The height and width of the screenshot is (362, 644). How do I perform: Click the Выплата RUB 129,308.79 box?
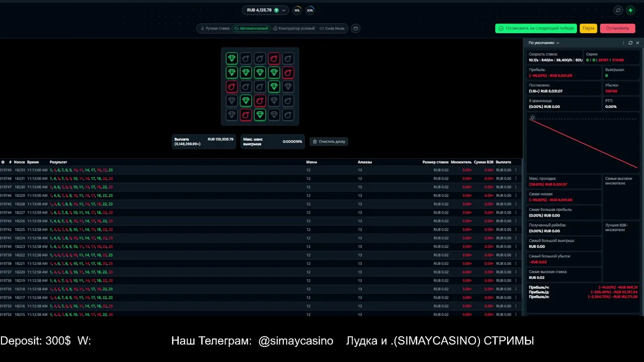tap(204, 141)
